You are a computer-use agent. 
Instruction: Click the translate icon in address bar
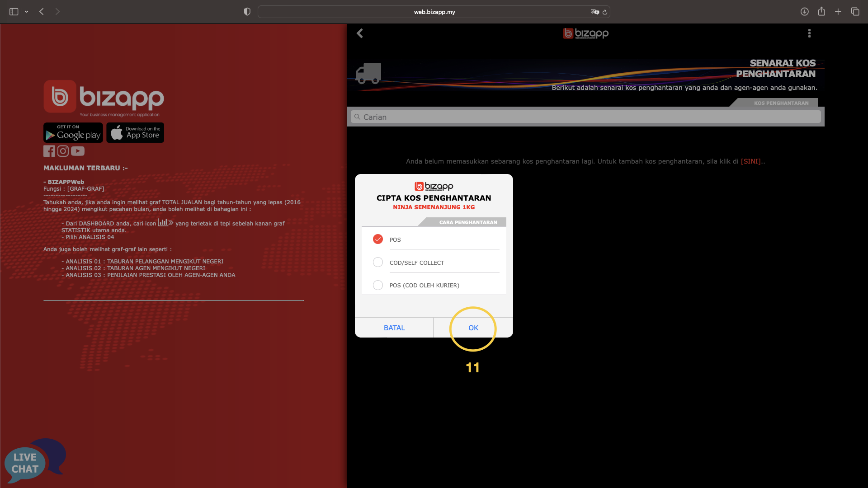coord(594,12)
